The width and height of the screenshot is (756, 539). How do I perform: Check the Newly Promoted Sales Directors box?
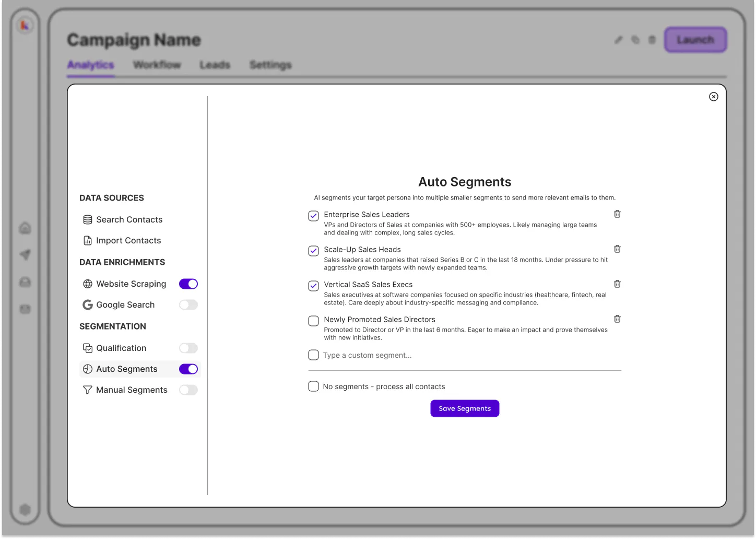(313, 321)
